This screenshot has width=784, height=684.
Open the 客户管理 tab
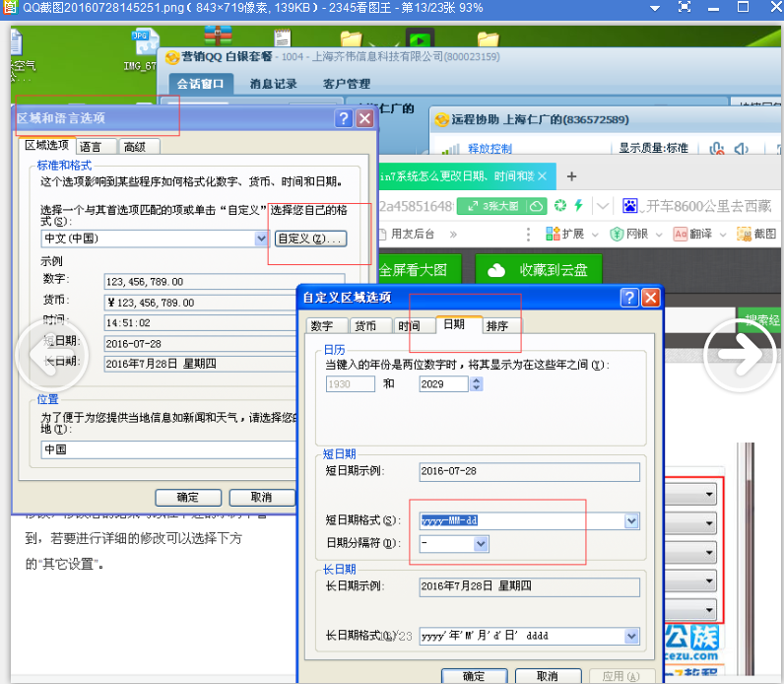(x=346, y=84)
